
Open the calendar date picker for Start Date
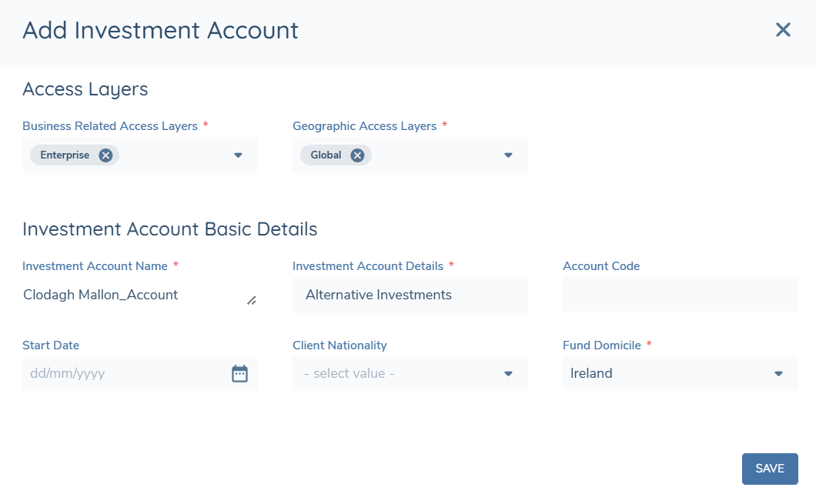coord(239,373)
